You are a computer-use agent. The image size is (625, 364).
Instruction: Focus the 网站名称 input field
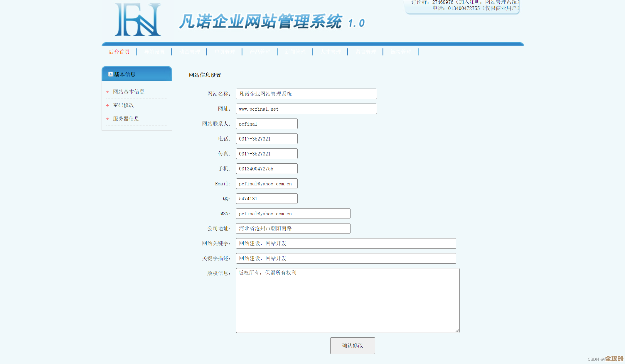click(x=306, y=94)
